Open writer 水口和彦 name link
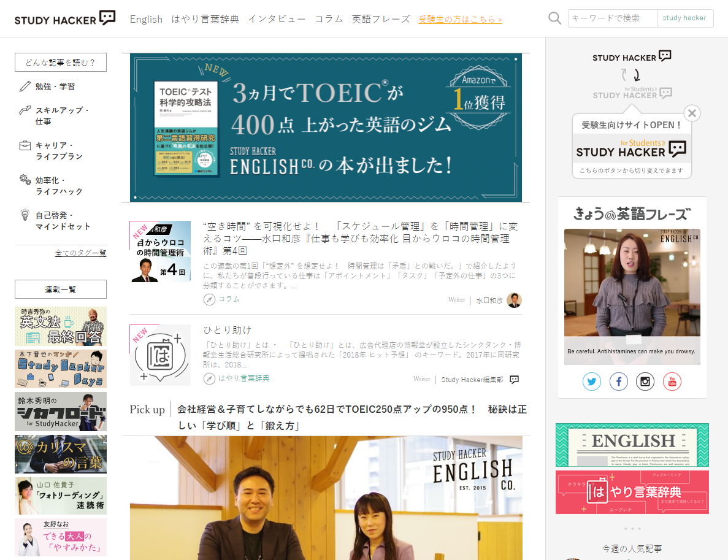728x560 pixels. 489,301
